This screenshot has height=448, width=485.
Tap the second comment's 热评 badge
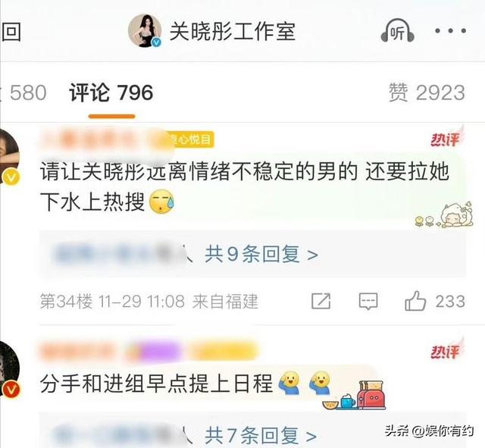click(446, 350)
